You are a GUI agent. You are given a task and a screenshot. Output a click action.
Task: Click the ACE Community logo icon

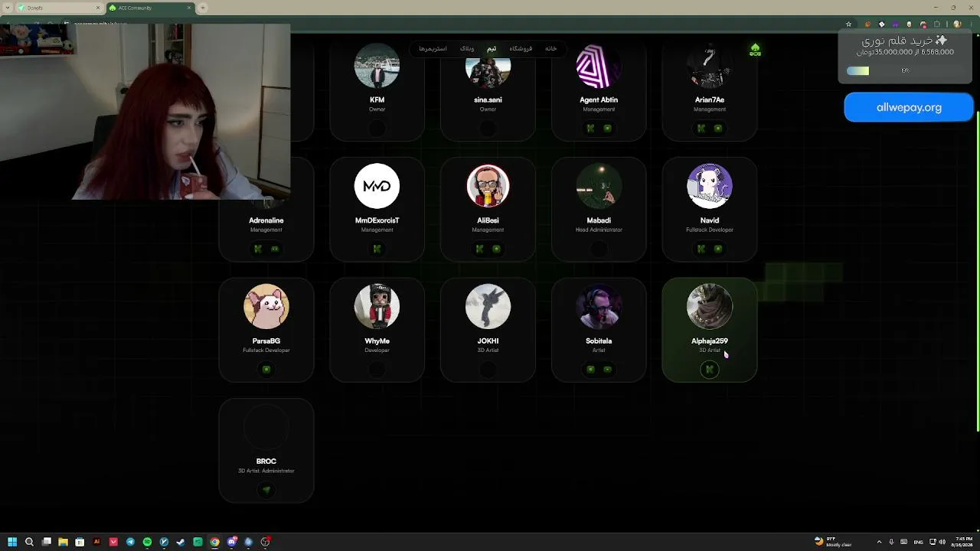755,50
